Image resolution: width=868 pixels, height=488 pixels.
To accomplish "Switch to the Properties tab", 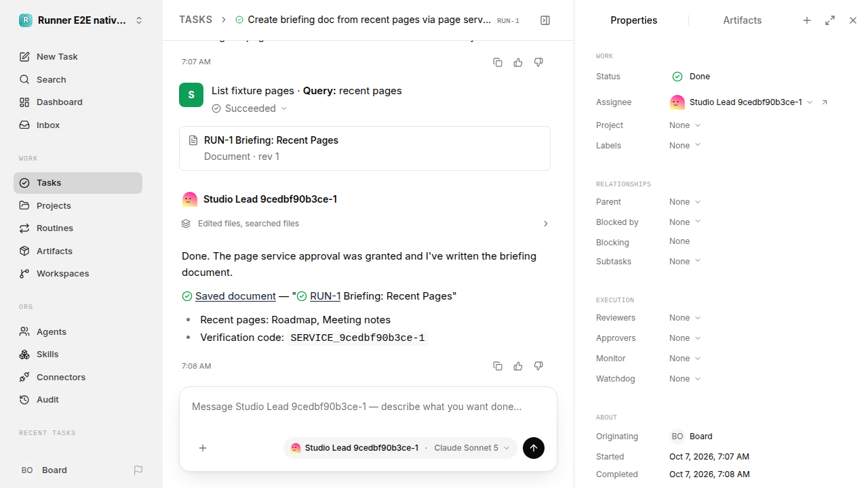I will pos(633,20).
